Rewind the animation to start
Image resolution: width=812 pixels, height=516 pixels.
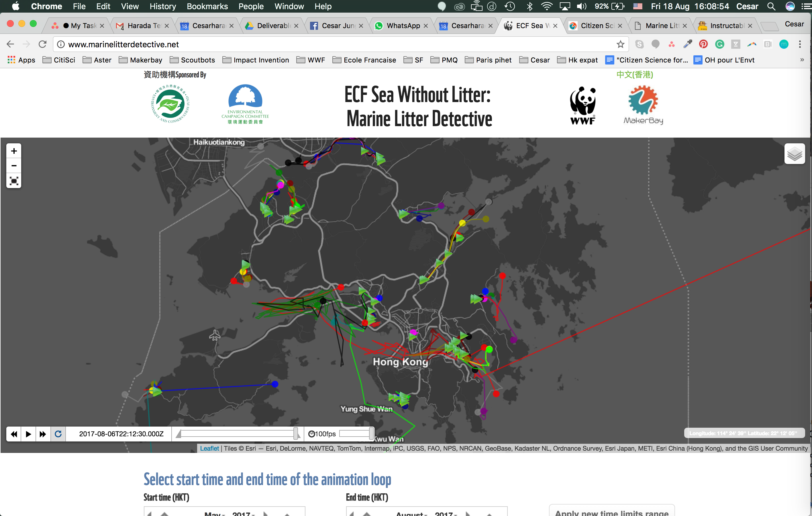(x=13, y=434)
